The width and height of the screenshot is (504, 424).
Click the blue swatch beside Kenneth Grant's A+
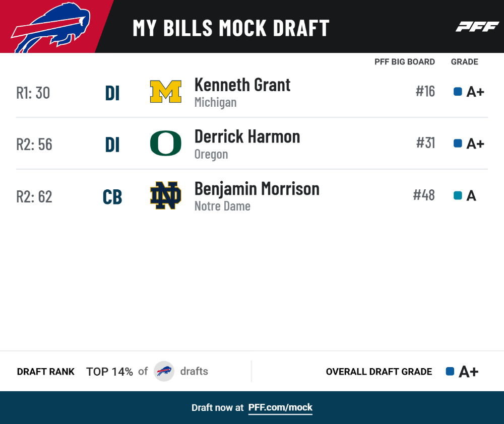coord(458,92)
